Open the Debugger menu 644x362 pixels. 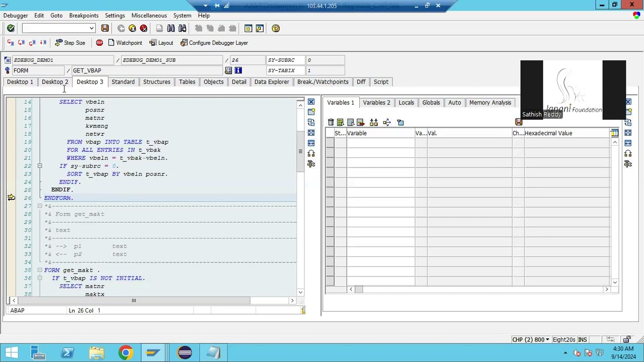(16, 16)
